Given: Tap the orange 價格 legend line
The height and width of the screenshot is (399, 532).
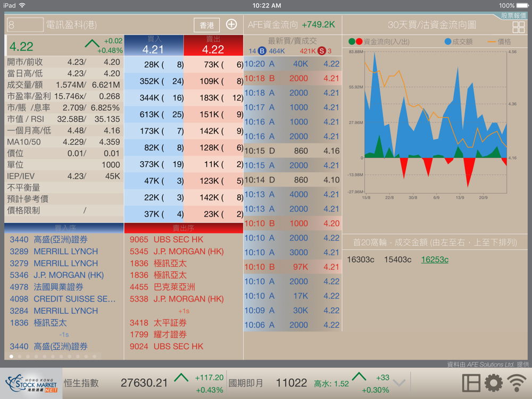Looking at the screenshot, I should [492, 41].
